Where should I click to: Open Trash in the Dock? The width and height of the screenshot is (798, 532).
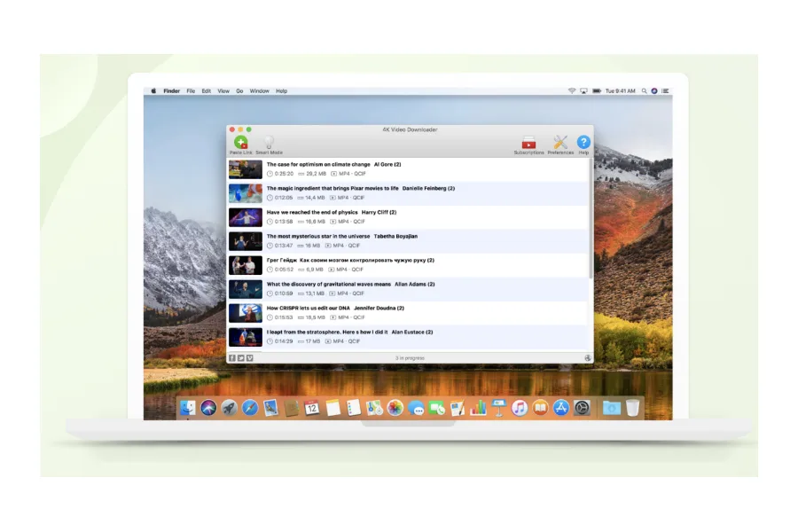632,408
